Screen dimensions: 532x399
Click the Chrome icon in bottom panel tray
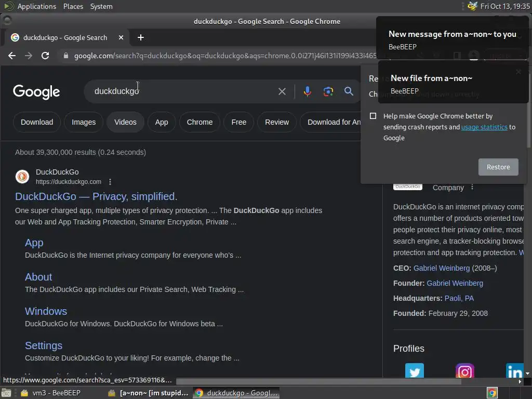tap(492, 393)
